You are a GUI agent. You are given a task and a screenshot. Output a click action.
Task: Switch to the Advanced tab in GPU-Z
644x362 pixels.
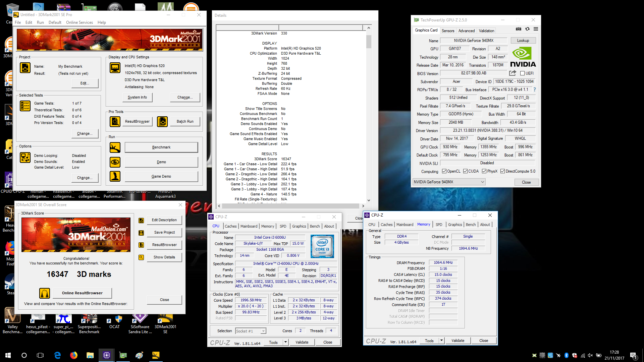pos(466,31)
